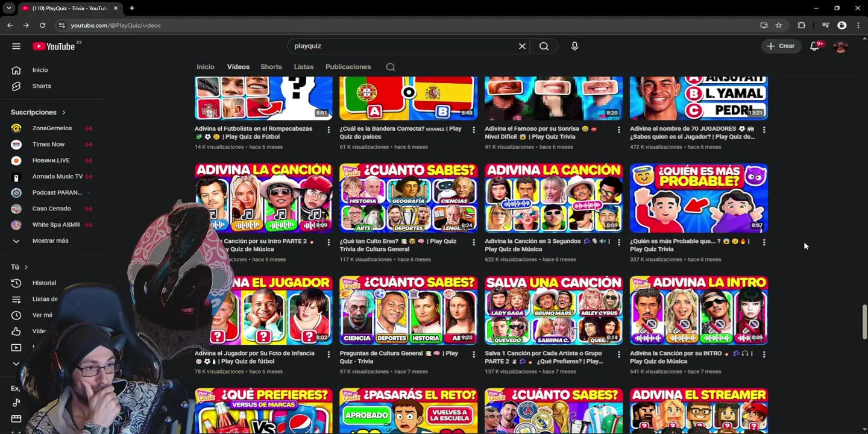Search within channel using the tab-bar magnifier
This screenshot has width=868, height=434.
391,67
